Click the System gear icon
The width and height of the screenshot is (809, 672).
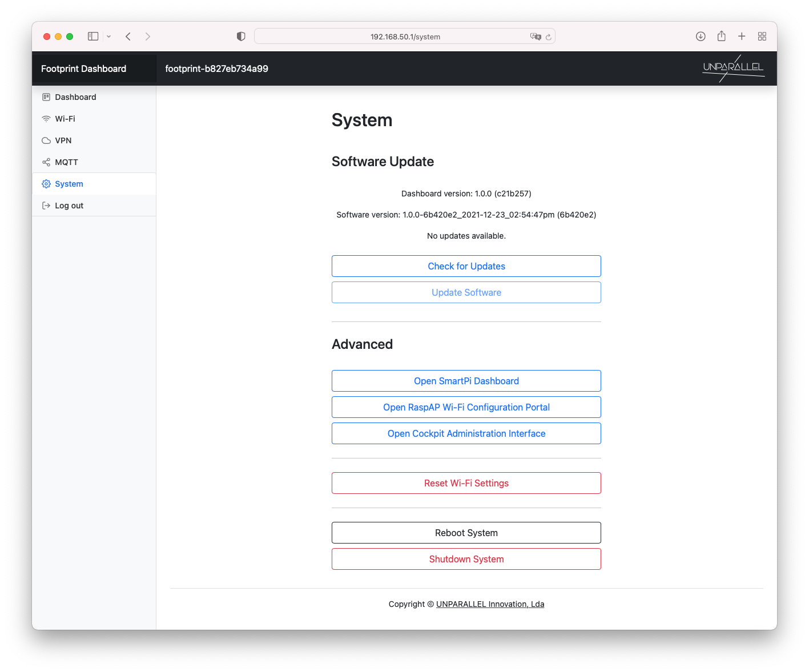click(46, 184)
